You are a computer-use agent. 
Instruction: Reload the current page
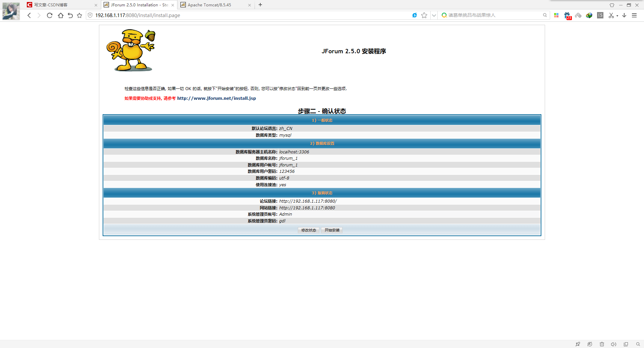coord(50,15)
